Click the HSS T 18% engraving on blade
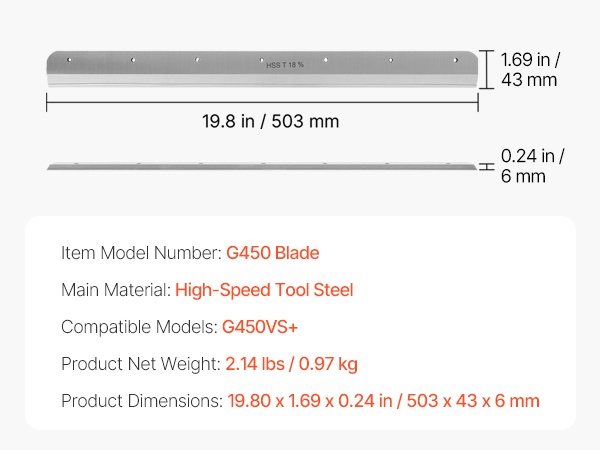 [x=285, y=66]
